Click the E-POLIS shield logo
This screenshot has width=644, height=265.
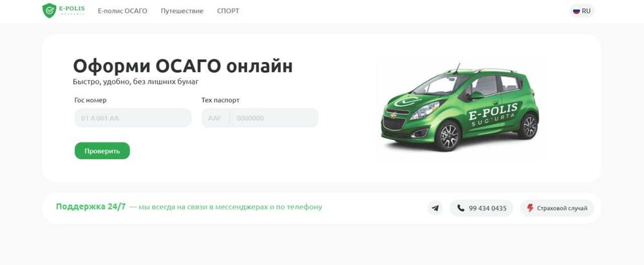[63, 11]
